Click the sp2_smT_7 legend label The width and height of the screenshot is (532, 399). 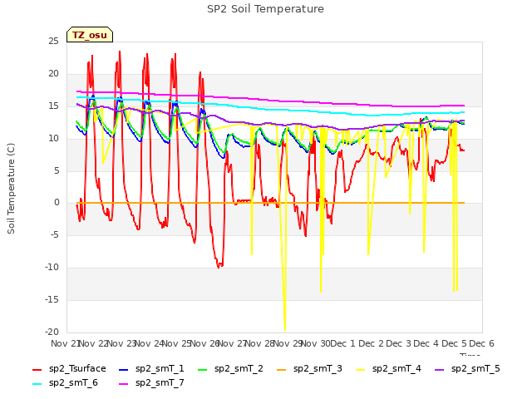[x=160, y=382]
